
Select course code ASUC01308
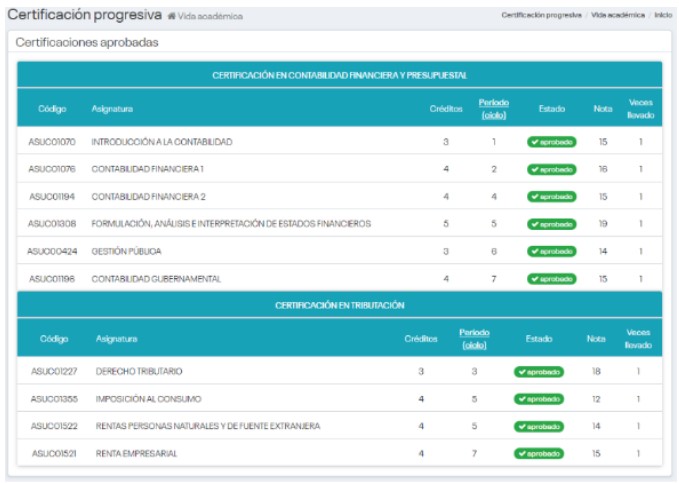point(52,224)
